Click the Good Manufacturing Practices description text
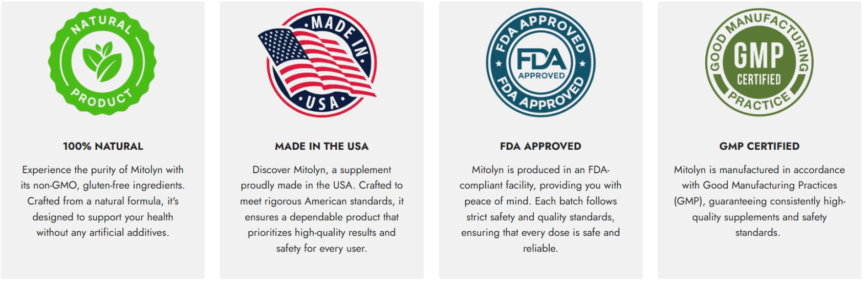868x285 pixels. [x=759, y=201]
